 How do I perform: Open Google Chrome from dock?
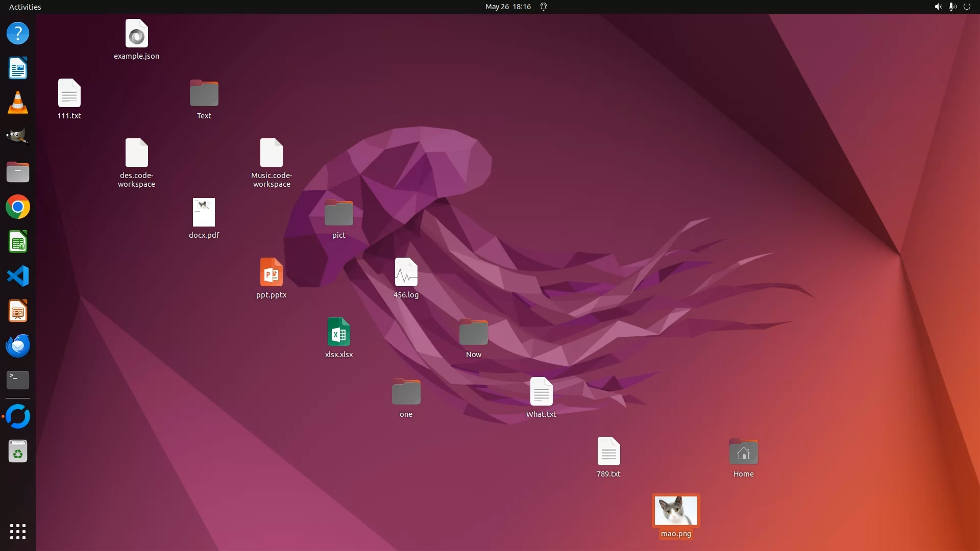click(18, 207)
